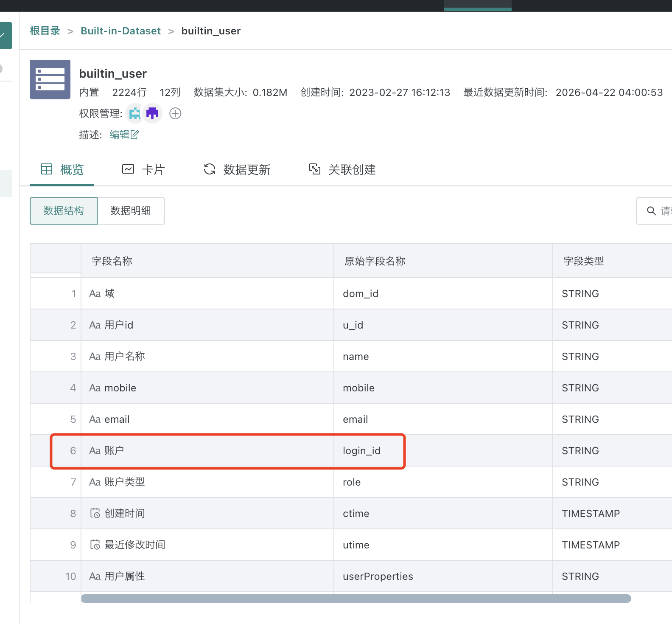Click TIMESTAMP type in 最近修改时间 row
Screen dimensions: 672x624
(x=591, y=545)
